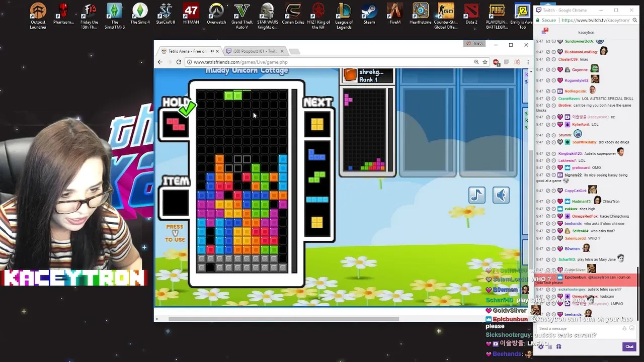Toggle game music with the note icon
Viewport: 644px width, 362px height.
[477, 195]
